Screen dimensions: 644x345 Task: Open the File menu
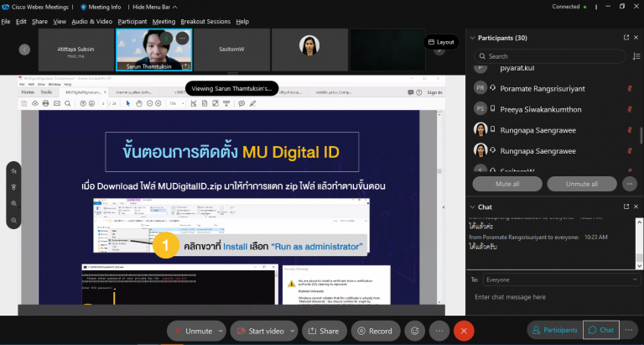point(6,21)
